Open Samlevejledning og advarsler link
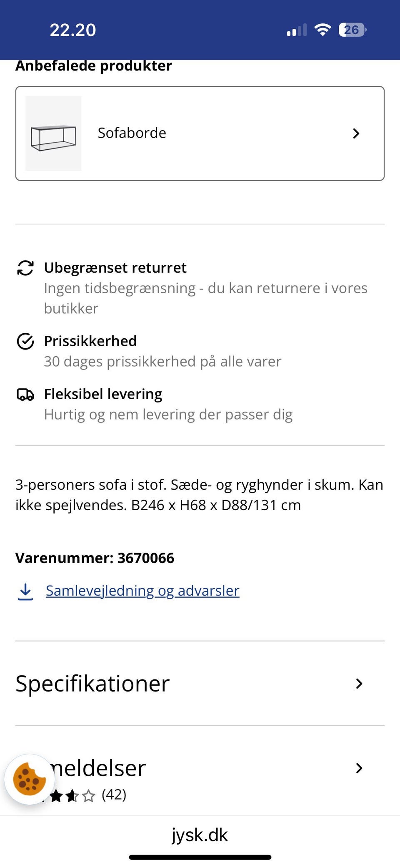Image resolution: width=400 pixels, height=868 pixels. (x=142, y=591)
